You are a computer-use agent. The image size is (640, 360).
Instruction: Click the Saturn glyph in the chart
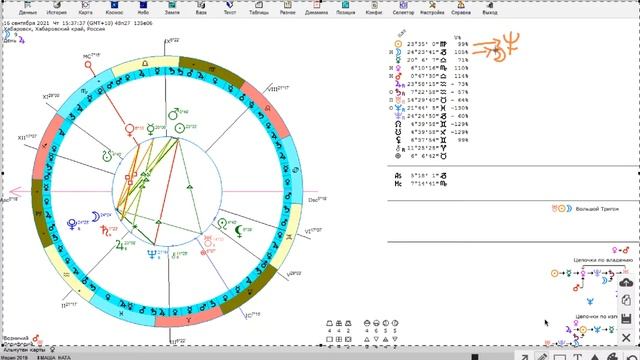(x=104, y=231)
